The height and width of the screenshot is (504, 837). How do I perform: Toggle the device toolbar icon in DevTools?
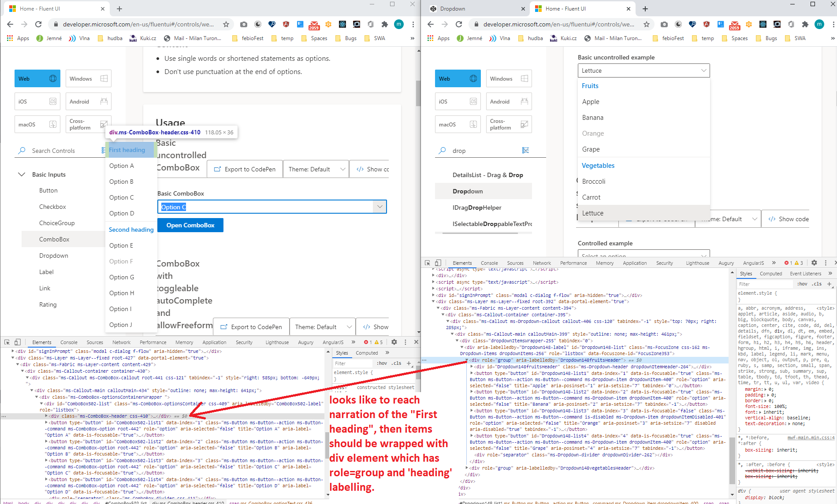click(18, 342)
